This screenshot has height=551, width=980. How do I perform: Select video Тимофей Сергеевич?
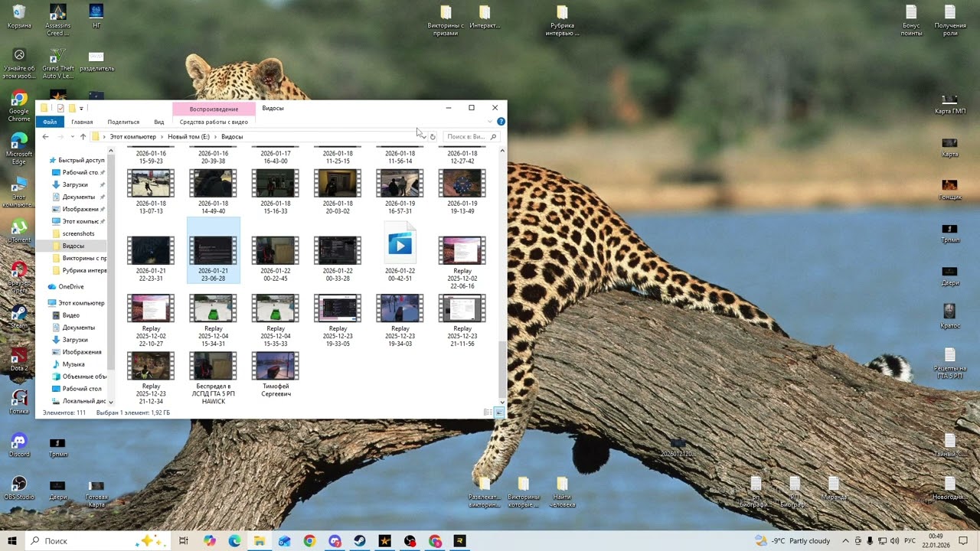click(276, 374)
